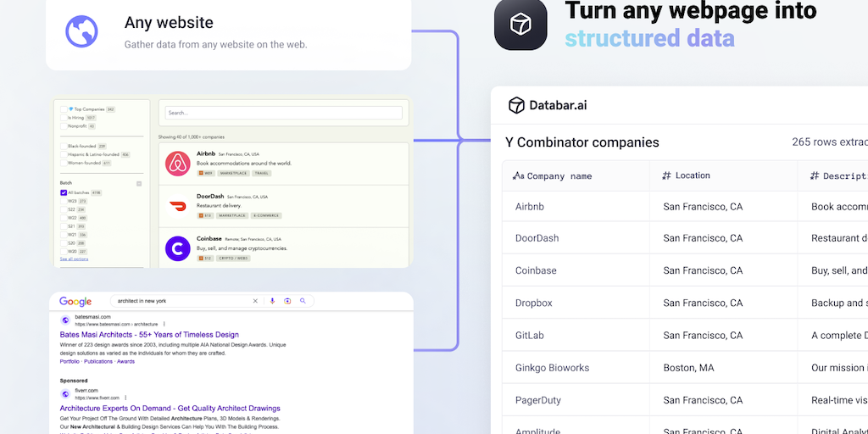The height and width of the screenshot is (434, 868).
Task: Click the Google search magnifier icon
Action: point(303,301)
